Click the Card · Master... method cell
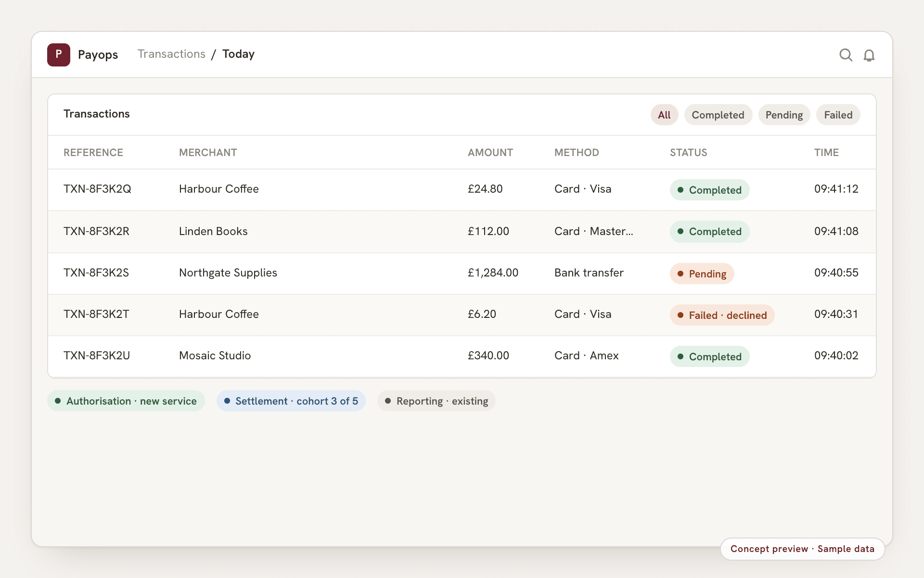This screenshot has height=578, width=924. [594, 231]
